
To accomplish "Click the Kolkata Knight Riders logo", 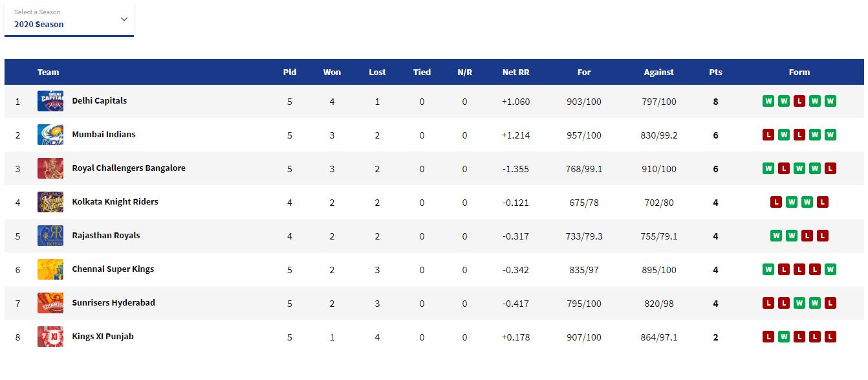I will coord(50,202).
